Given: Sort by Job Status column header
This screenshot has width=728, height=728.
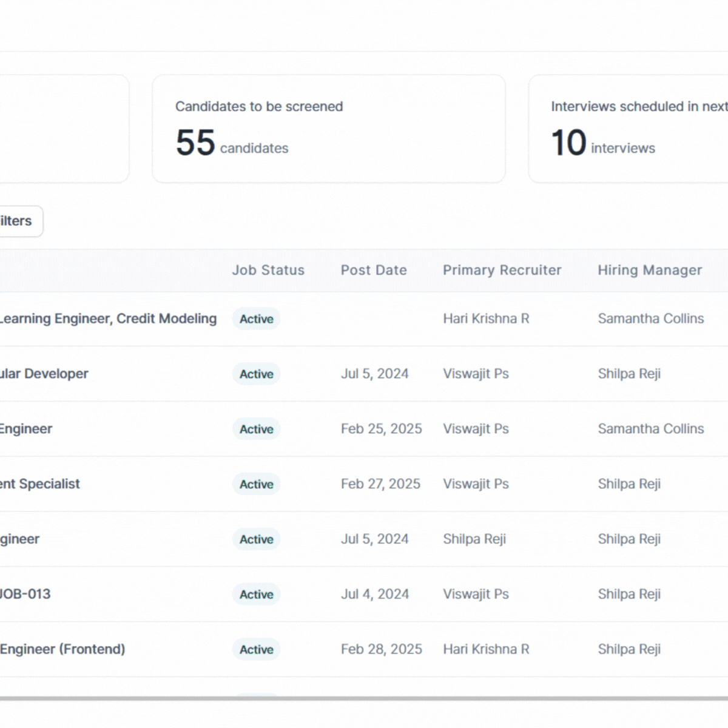Looking at the screenshot, I should pyautogui.click(x=268, y=271).
